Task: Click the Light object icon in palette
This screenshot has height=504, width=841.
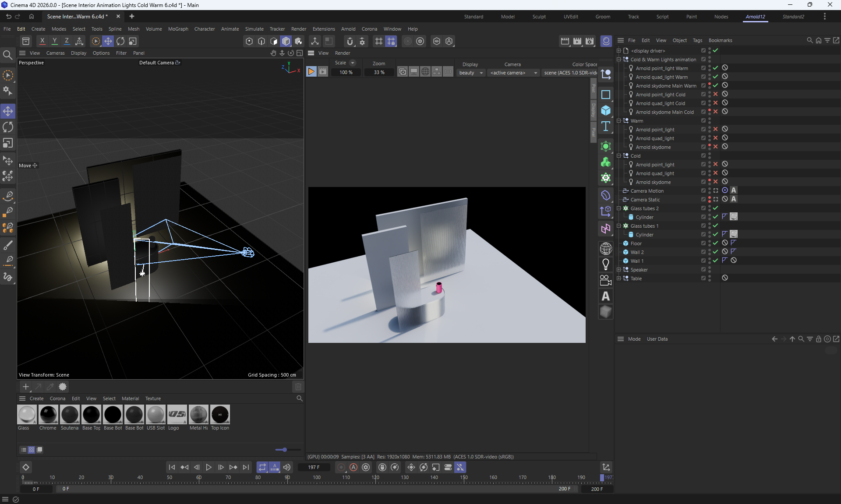Action: click(x=606, y=264)
